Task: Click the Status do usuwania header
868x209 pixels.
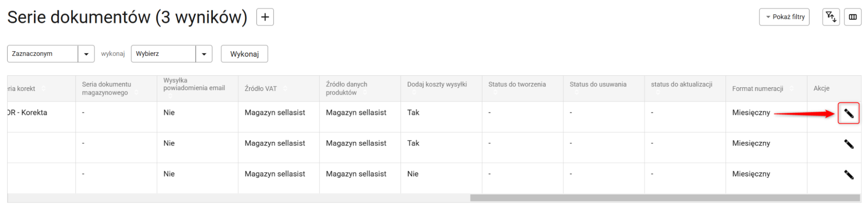Action: [x=598, y=85]
